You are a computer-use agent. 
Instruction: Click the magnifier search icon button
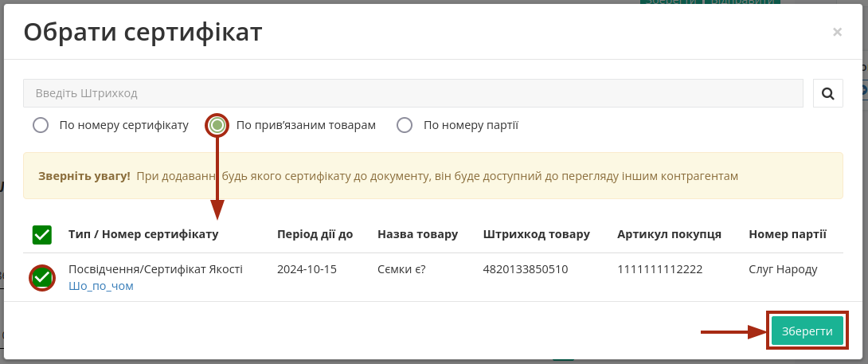coord(827,93)
